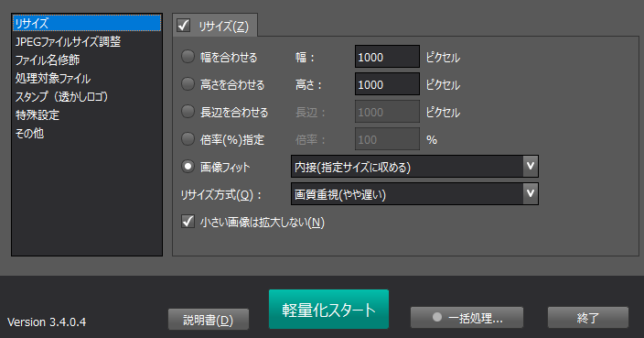Select スタンプ（透かしロゴ） category
The height and width of the screenshot is (338, 644).
pos(61,96)
